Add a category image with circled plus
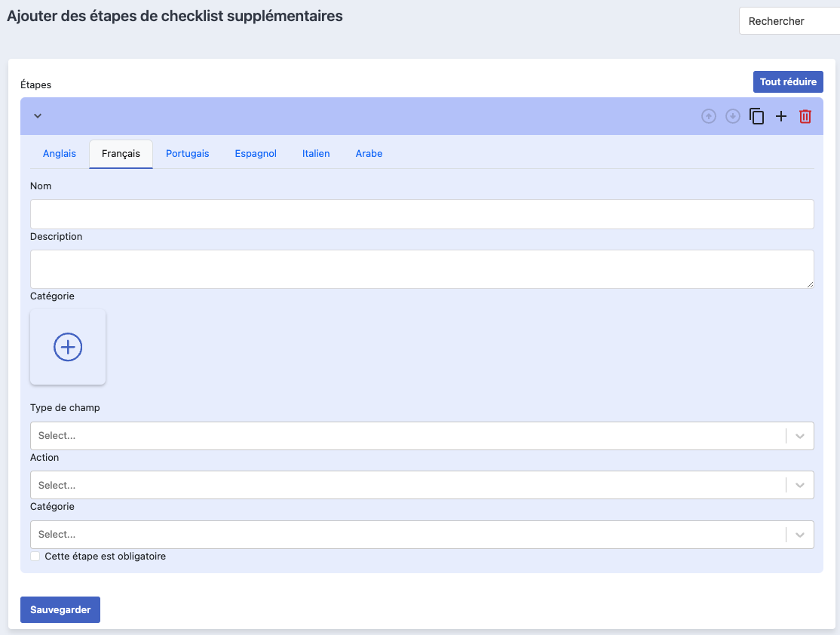This screenshot has width=840, height=635. point(68,347)
